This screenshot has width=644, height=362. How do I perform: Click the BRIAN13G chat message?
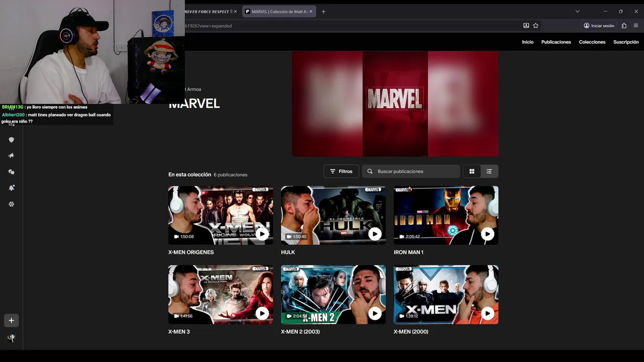pos(45,107)
